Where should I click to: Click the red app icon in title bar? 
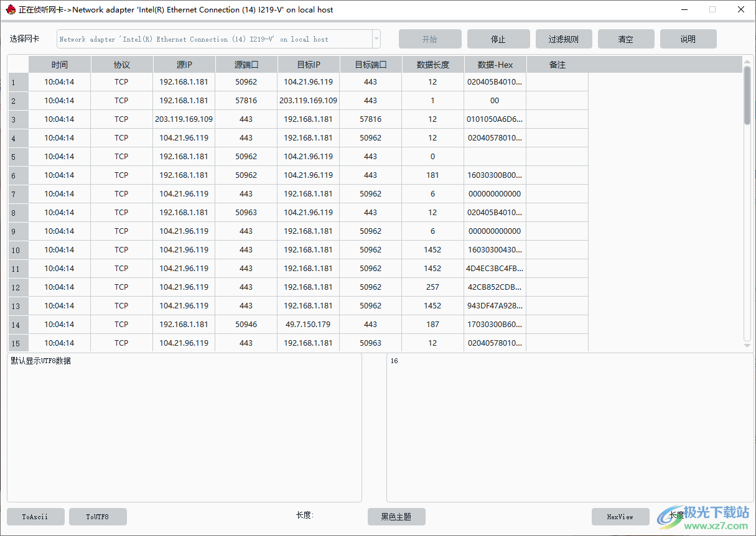[x=11, y=9]
